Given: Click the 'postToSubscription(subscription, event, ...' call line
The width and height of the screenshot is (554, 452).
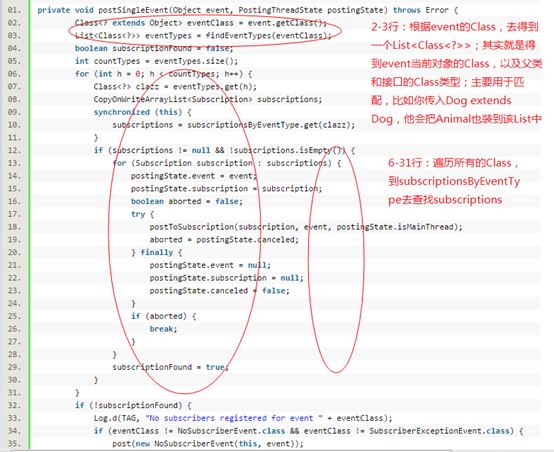Looking at the screenshot, I should click(306, 227).
